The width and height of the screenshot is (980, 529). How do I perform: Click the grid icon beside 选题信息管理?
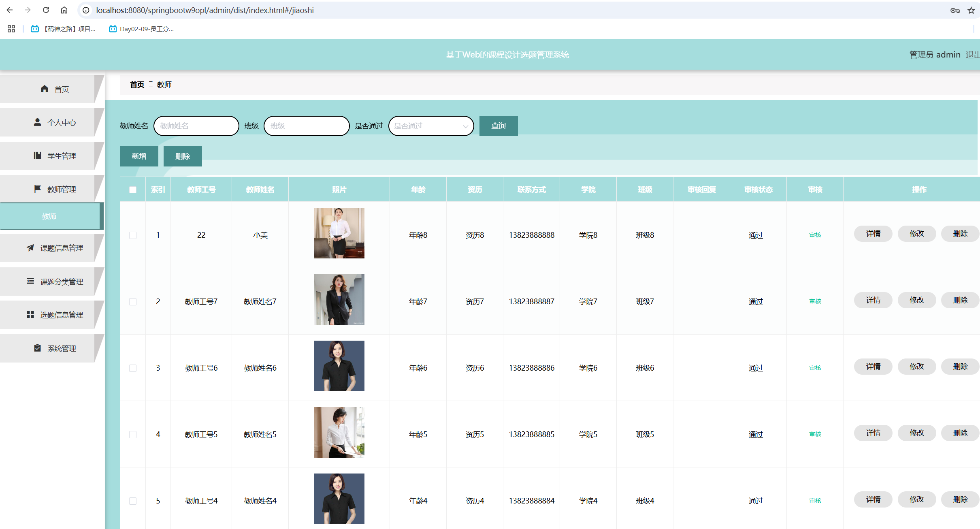(30, 314)
